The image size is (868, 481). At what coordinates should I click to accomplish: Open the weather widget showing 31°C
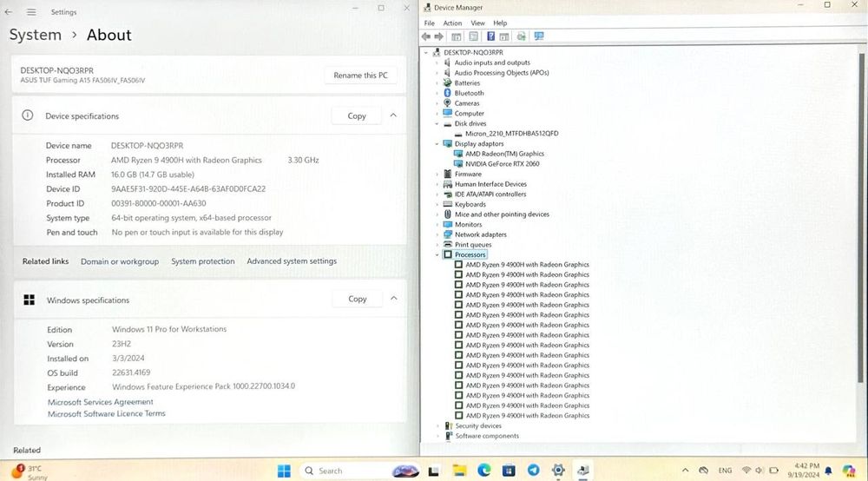(x=29, y=472)
